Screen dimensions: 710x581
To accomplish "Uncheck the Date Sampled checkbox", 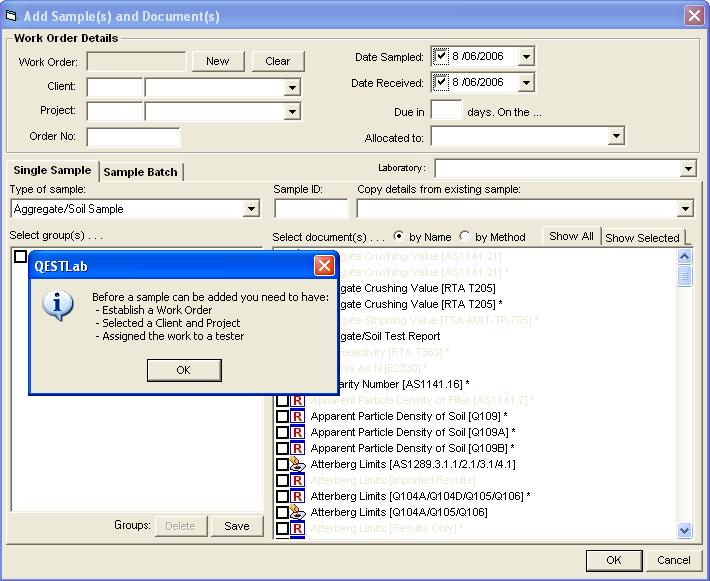I will tap(441, 57).
